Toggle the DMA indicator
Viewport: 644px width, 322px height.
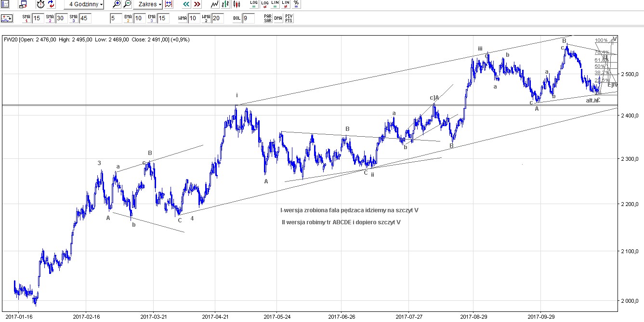click(x=278, y=18)
